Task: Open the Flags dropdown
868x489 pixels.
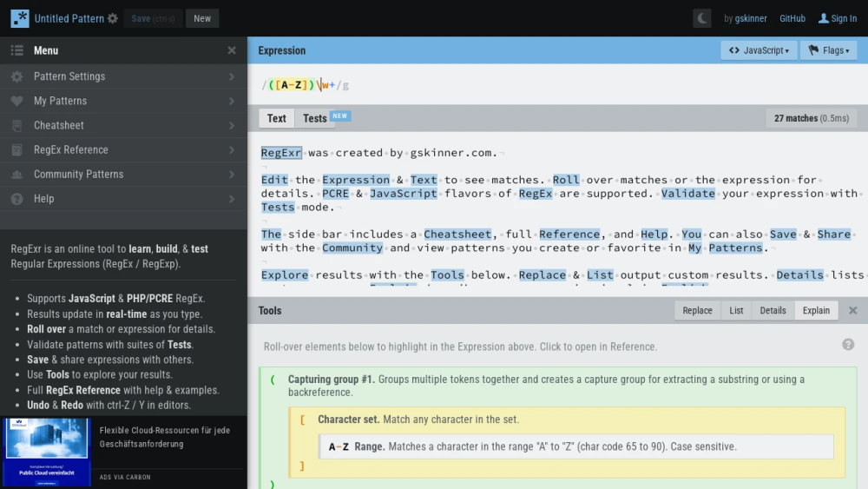Action: pyautogui.click(x=829, y=50)
